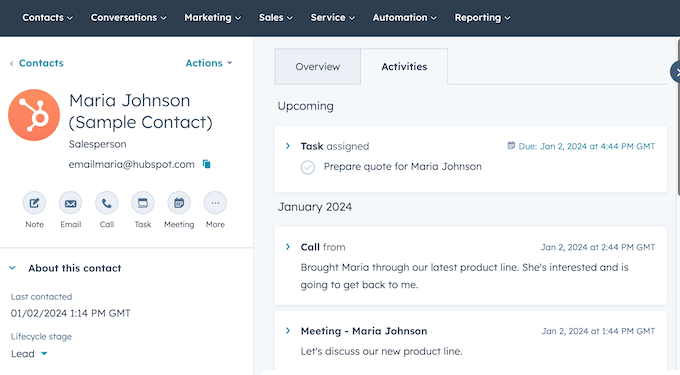Click the HubSpot avatar of Maria Johnson
Screen dimensions: 680x375
coord(34,115)
